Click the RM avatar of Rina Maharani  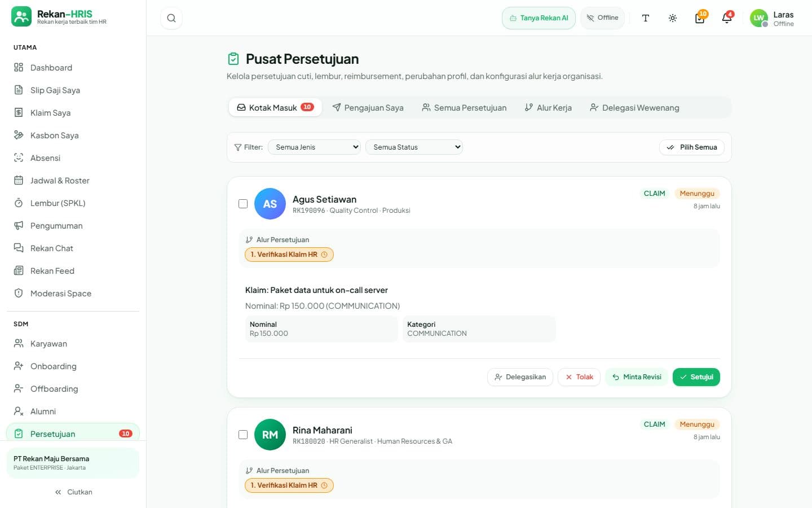[270, 435]
